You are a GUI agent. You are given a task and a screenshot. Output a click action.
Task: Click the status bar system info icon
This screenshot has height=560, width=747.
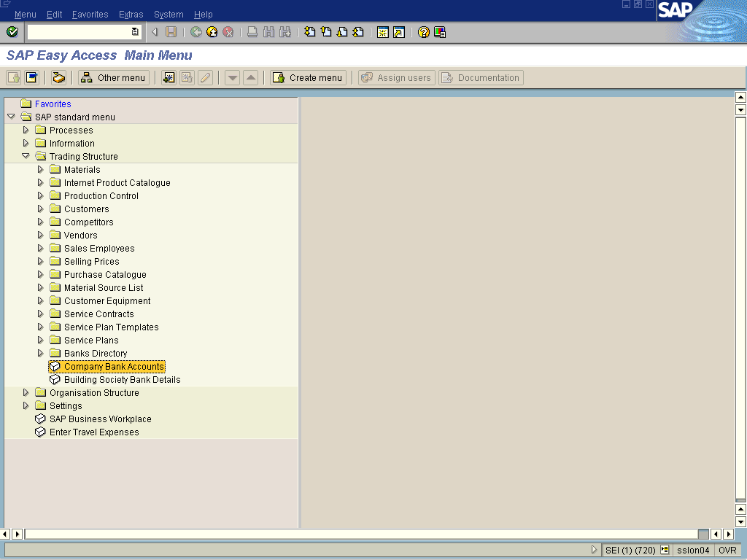tap(665, 550)
